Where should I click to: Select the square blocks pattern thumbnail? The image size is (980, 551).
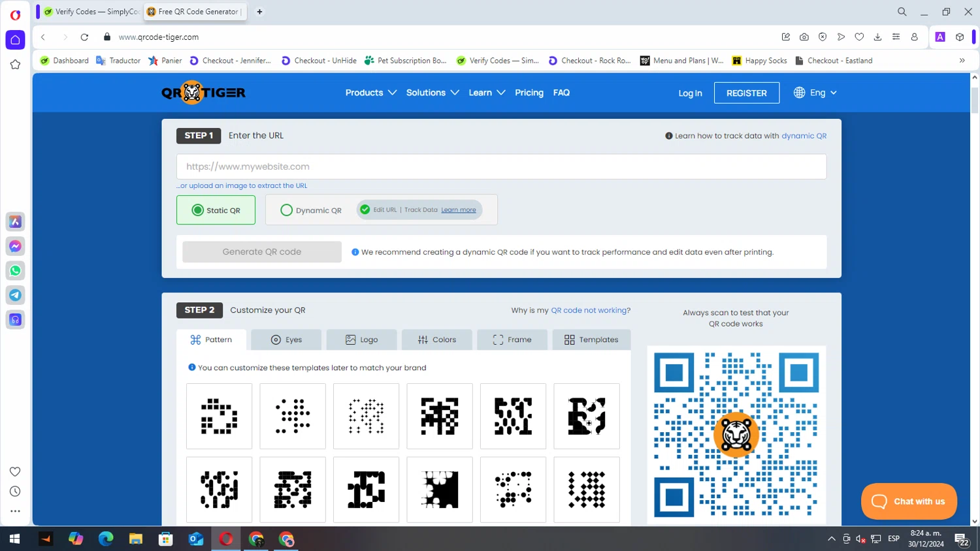pyautogui.click(x=219, y=416)
